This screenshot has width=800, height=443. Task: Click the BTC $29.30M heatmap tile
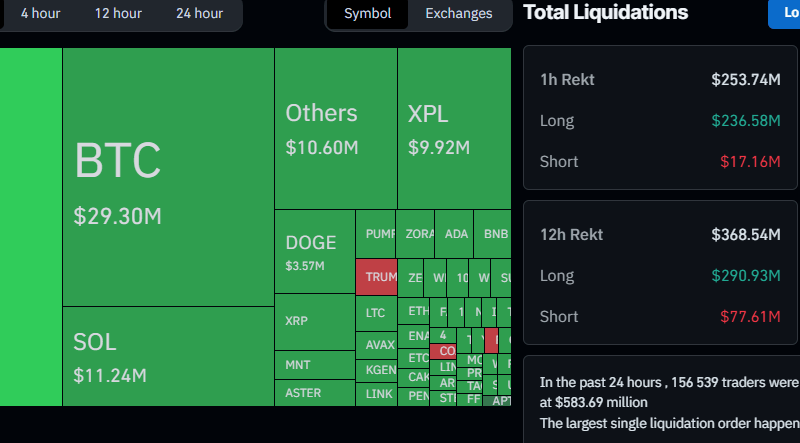[168, 177]
